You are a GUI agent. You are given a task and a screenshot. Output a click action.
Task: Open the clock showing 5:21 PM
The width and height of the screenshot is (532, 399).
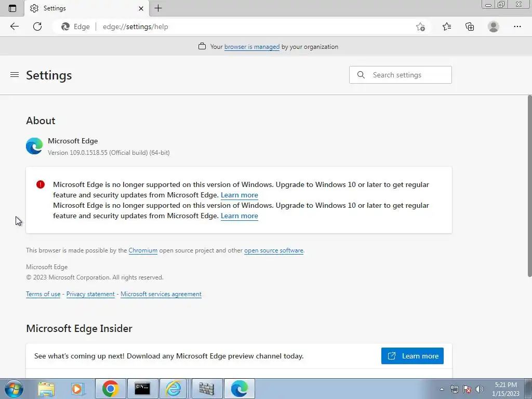tap(506, 389)
